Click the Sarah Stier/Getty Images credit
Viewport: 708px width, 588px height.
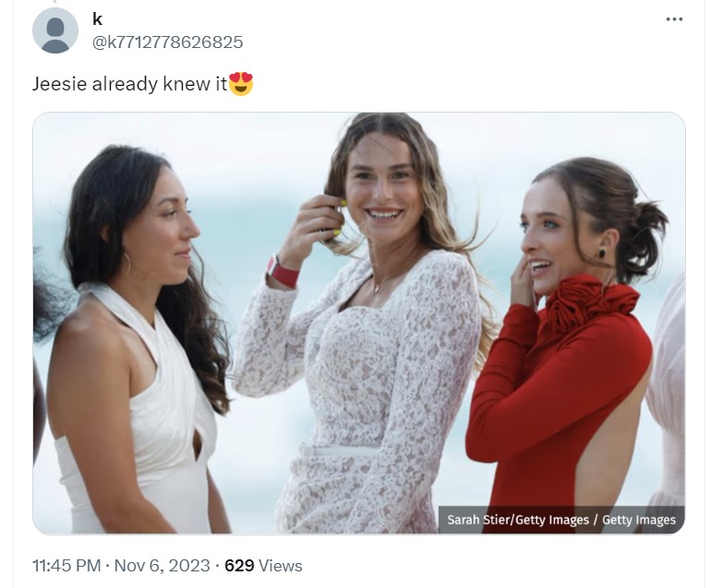point(518,520)
